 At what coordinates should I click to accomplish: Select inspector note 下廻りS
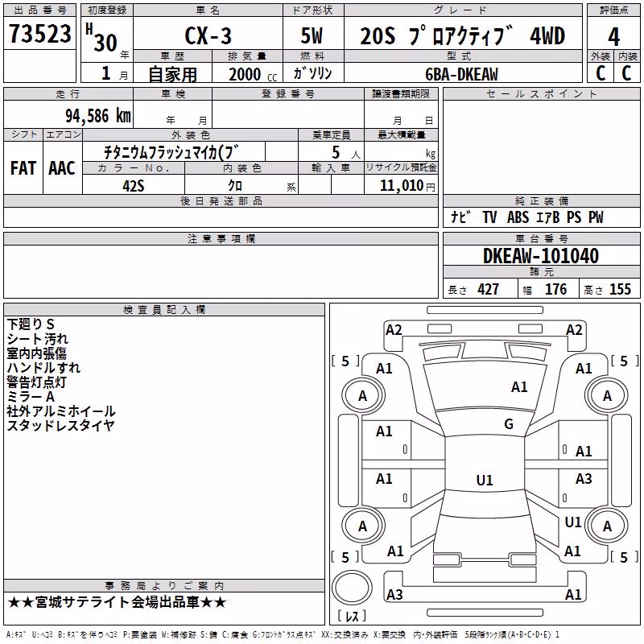click(x=31, y=324)
